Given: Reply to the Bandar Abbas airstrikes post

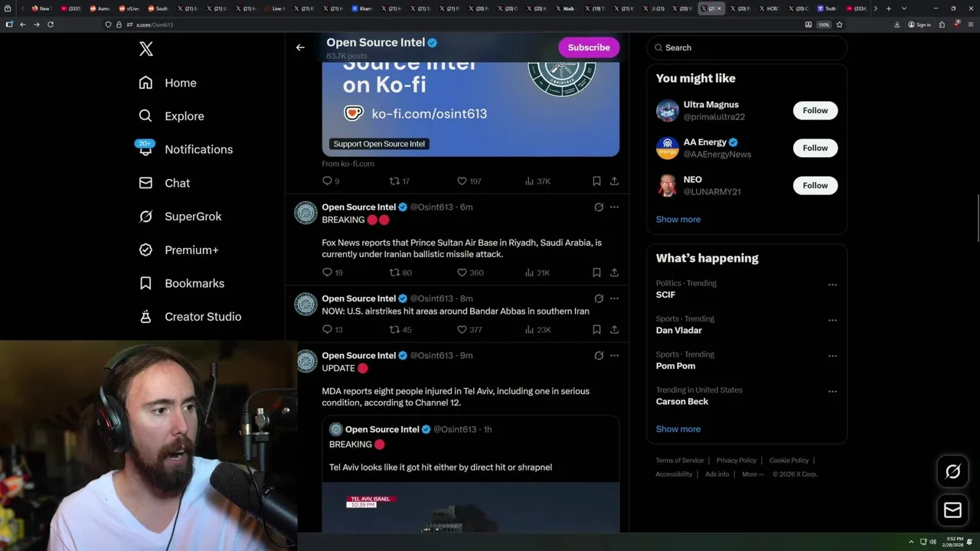Looking at the screenshot, I should 332,330.
